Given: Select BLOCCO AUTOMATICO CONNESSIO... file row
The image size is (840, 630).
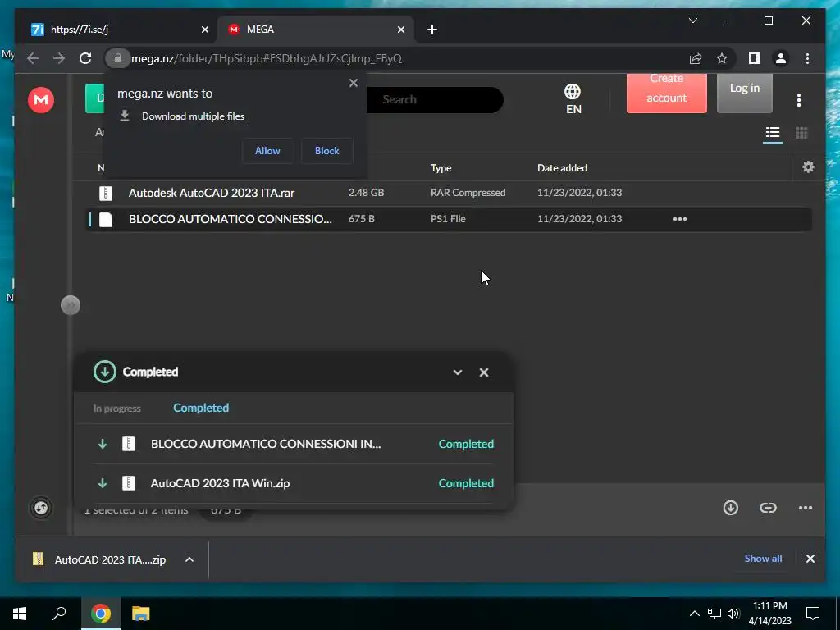Looking at the screenshot, I should (x=449, y=219).
